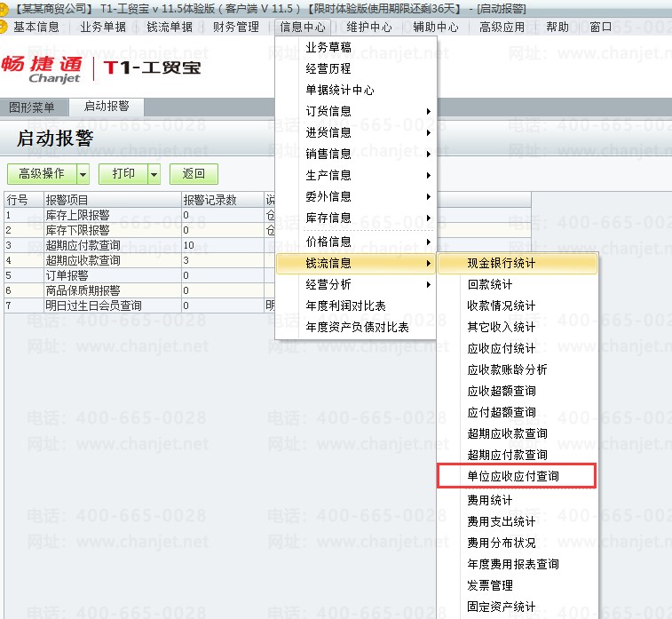672x619 pixels.
Task: Open the 财务管理 menu
Action: [x=236, y=27]
